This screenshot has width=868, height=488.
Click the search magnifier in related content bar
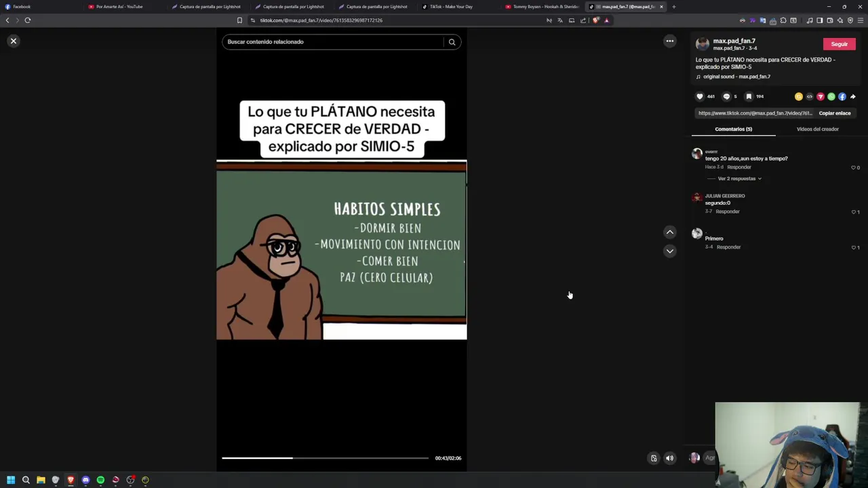point(452,42)
